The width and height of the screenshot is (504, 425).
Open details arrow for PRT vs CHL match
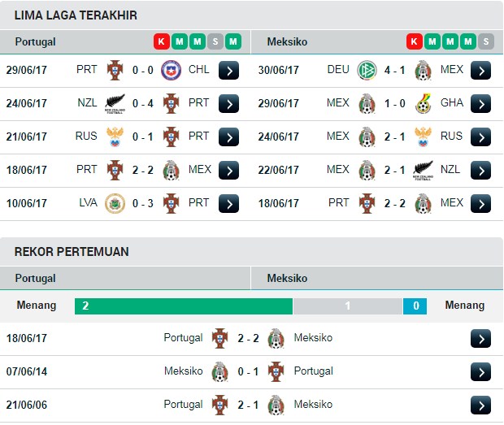tap(228, 71)
